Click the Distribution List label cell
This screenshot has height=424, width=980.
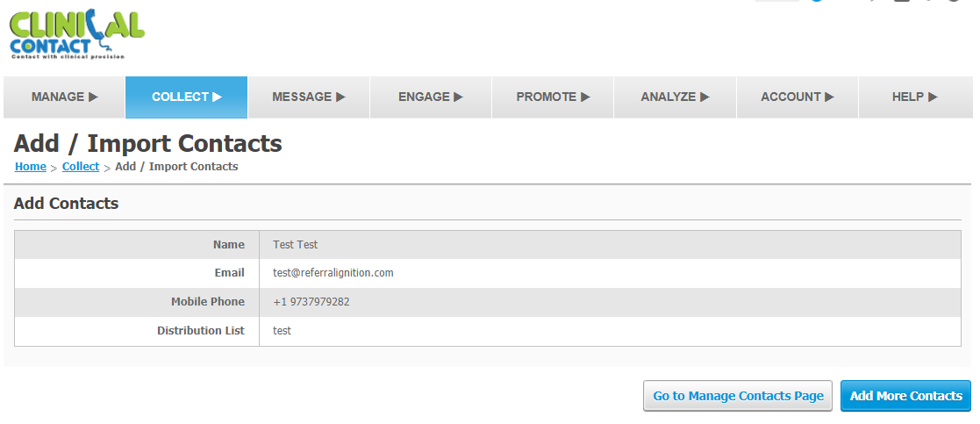[x=137, y=331]
